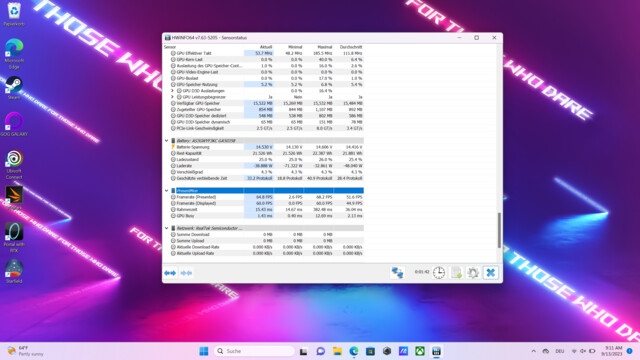Screen dimensions: 640x360
Task: Collapse the PresentMon sensor group
Action: [x=167, y=191]
